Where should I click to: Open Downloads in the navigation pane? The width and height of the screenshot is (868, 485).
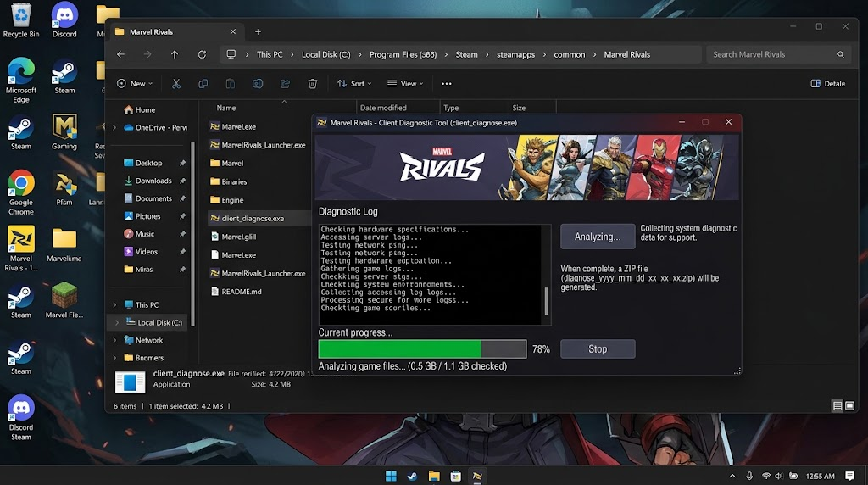tap(153, 181)
